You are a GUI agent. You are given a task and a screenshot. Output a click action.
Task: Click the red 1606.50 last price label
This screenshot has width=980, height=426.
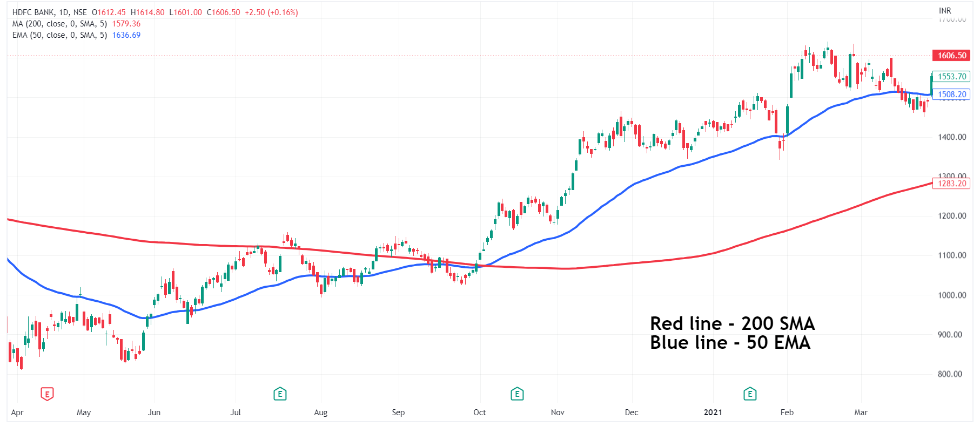(x=951, y=56)
